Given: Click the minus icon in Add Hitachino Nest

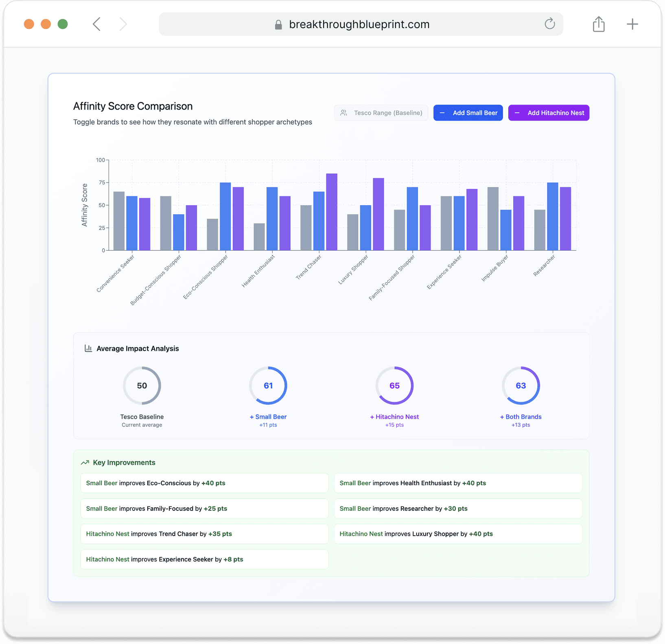Looking at the screenshot, I should (517, 113).
